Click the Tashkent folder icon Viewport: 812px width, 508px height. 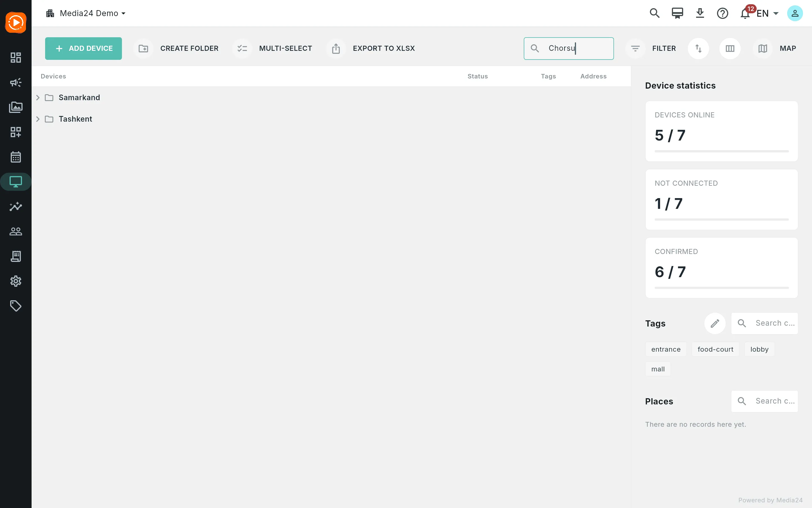click(49, 119)
